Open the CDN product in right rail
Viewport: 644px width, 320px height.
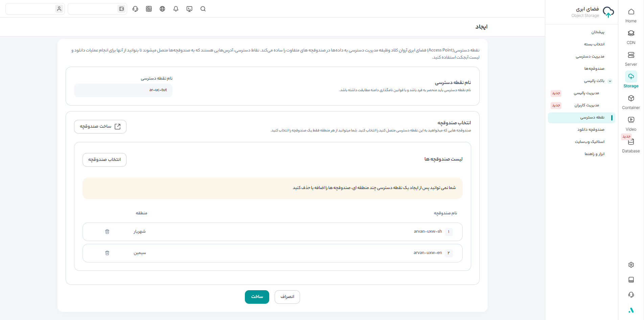tap(631, 37)
